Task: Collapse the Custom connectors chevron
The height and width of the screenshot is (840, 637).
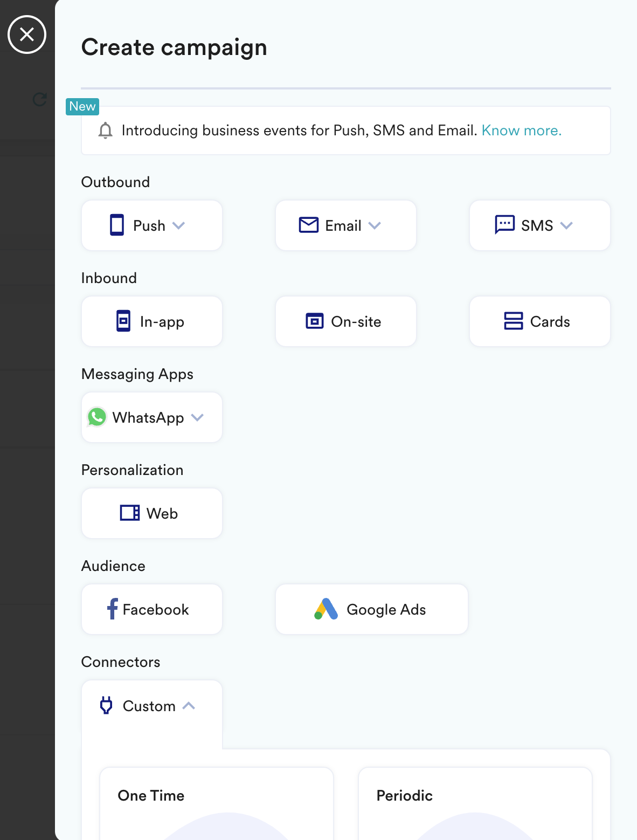Action: pos(189,705)
